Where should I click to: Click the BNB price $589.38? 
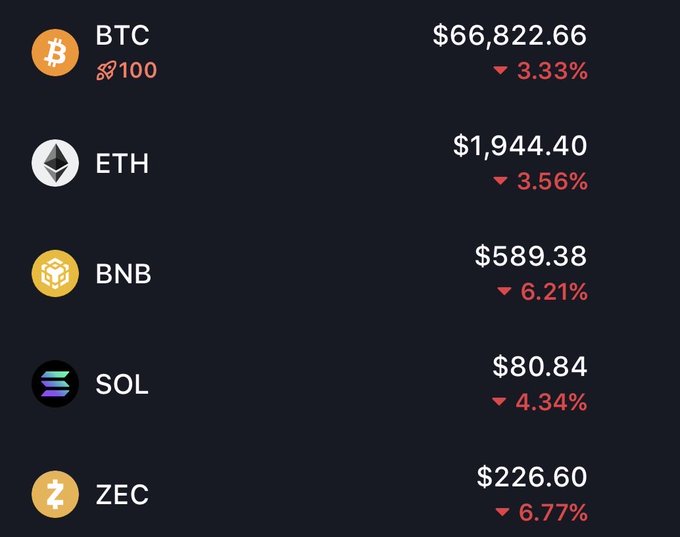tap(531, 257)
